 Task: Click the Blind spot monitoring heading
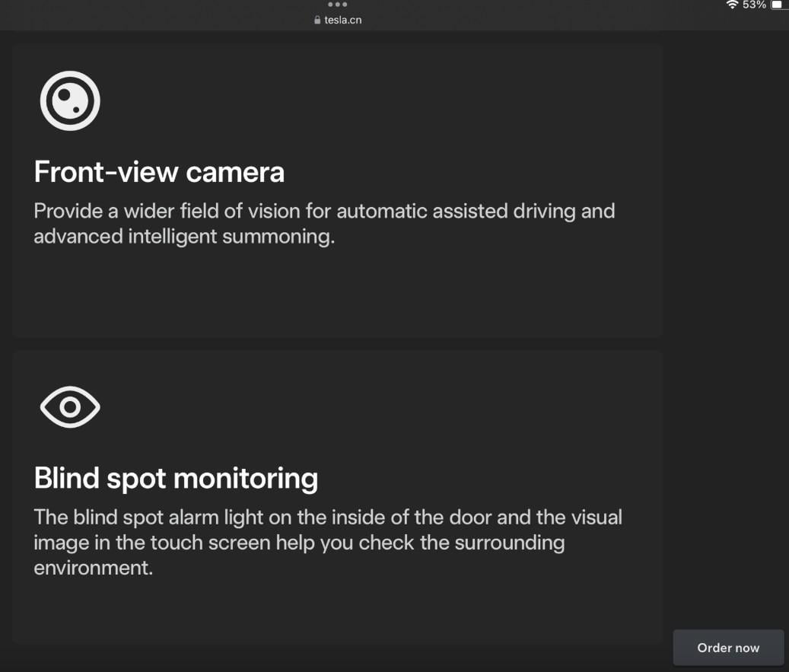pos(176,478)
